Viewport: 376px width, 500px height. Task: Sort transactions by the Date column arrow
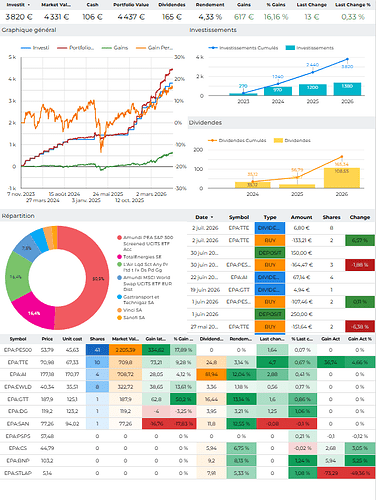pos(212,217)
